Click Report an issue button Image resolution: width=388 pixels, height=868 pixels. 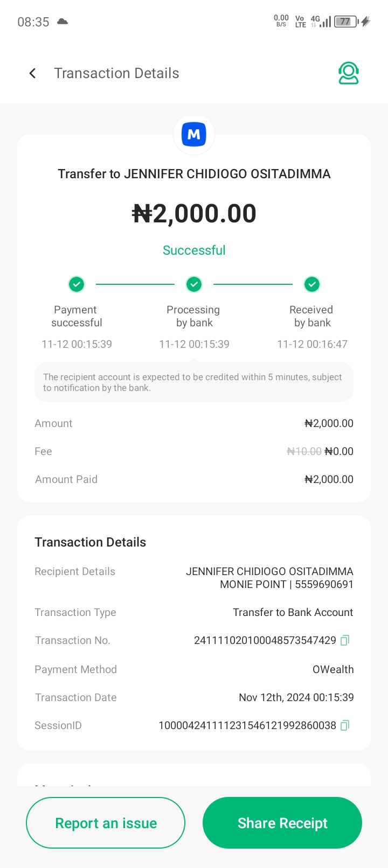pyautogui.click(x=106, y=823)
